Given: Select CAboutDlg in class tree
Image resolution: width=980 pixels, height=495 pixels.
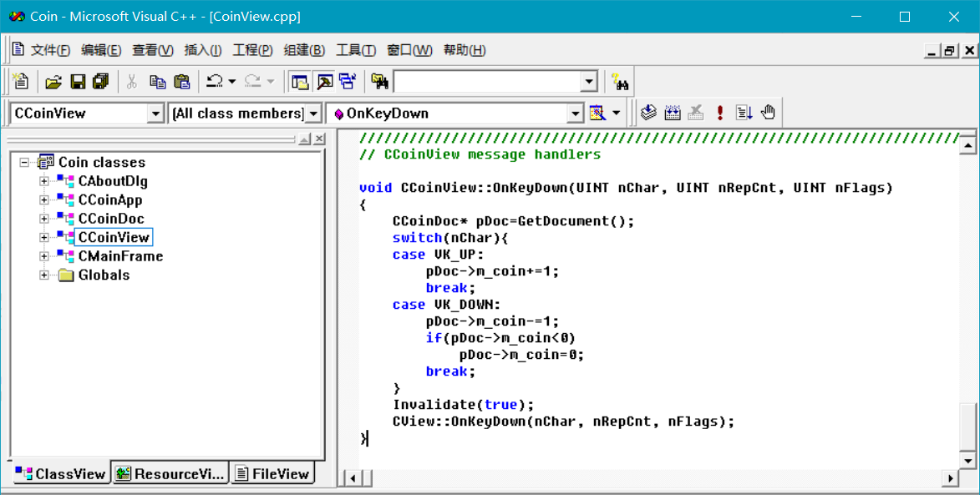Looking at the screenshot, I should click(x=113, y=181).
